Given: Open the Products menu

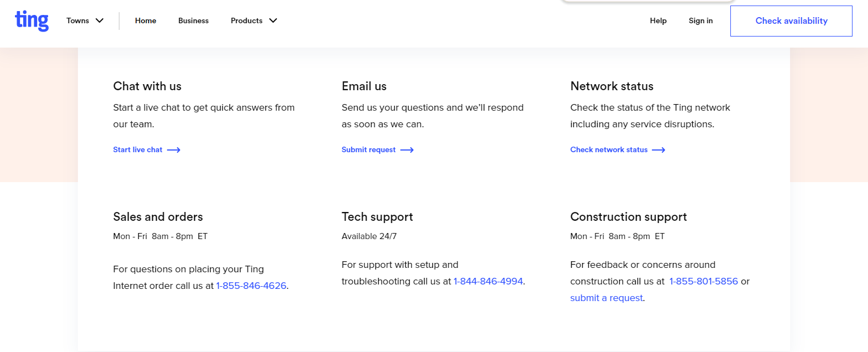Looking at the screenshot, I should point(247,20).
